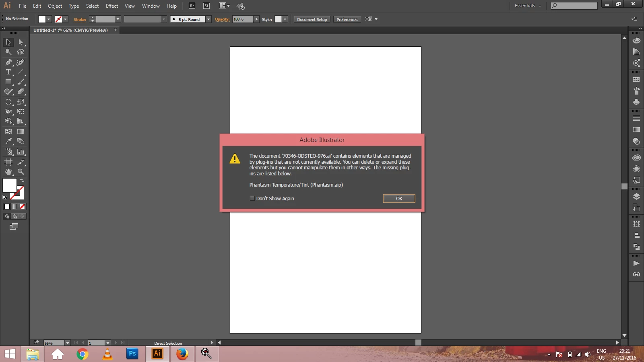Select the Direct Selection tool
Screen dimensions: 644x362
click(21, 42)
